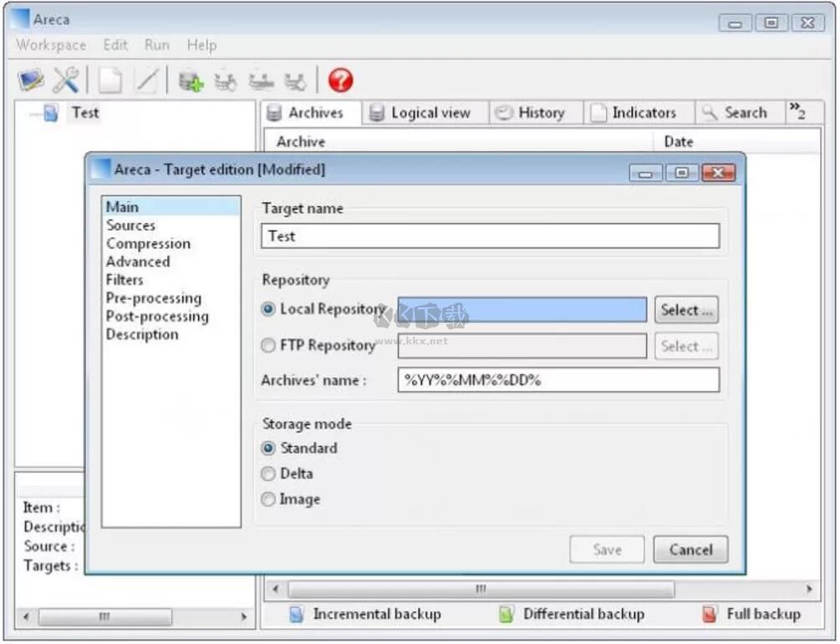The image size is (840, 644).
Task: Open the Compression section in the sidebar
Action: 148,244
